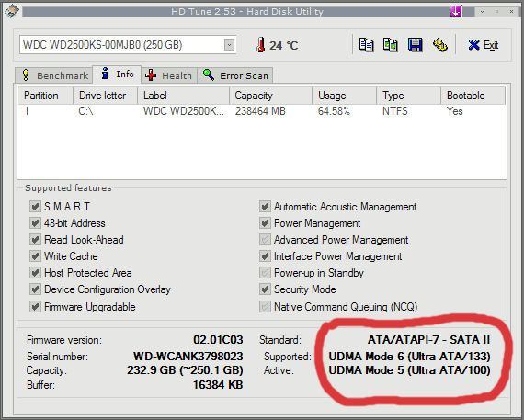Click the copy screenshot to clipboard icon
524x420 pixels.
(x=391, y=45)
